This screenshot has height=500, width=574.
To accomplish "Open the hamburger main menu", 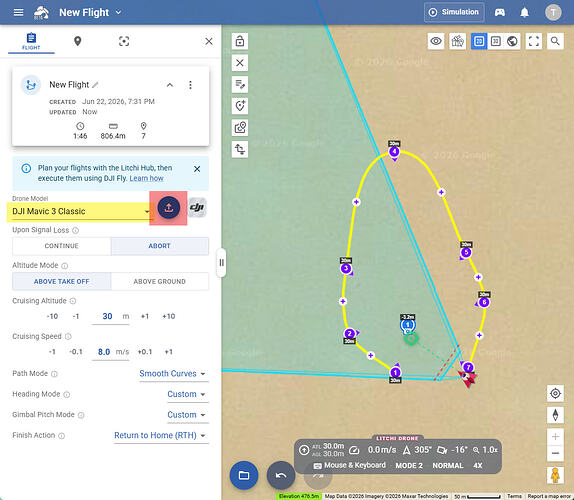I will [x=18, y=12].
